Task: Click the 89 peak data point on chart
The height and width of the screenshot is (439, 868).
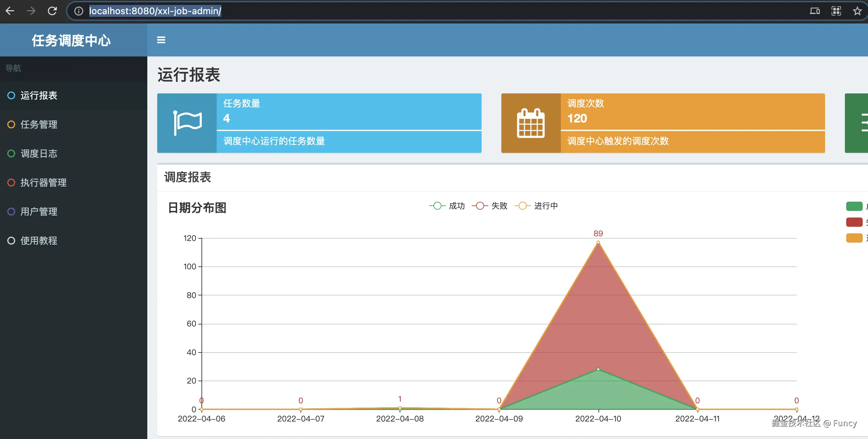Action: pyautogui.click(x=598, y=242)
